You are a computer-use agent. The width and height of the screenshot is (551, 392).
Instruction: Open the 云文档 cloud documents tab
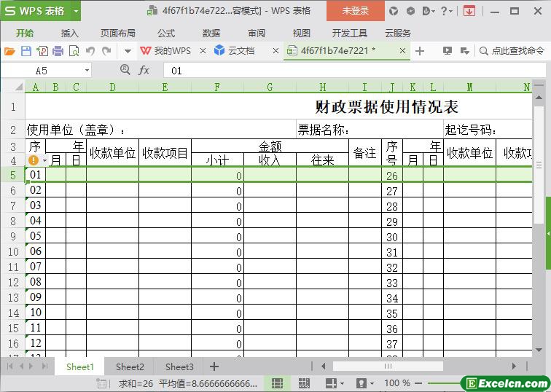click(x=241, y=51)
